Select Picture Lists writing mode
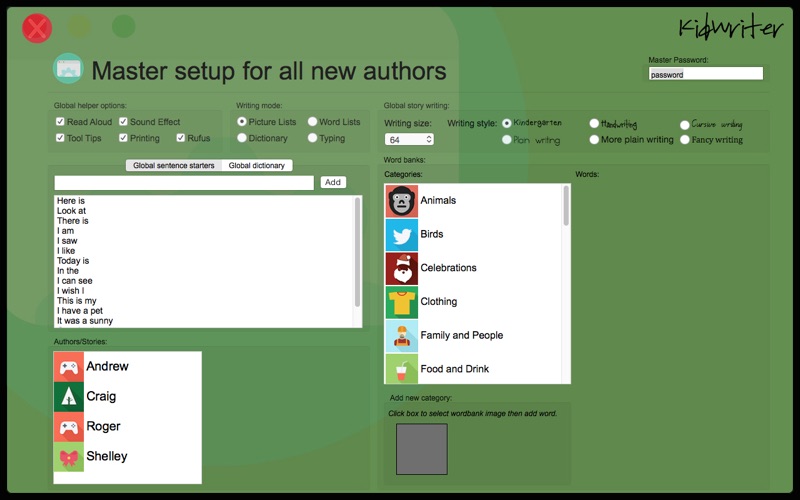The width and height of the screenshot is (800, 500). (242, 121)
